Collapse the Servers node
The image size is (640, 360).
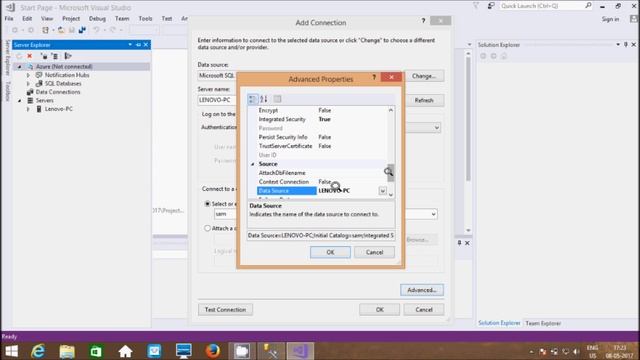pyautogui.click(x=19, y=100)
